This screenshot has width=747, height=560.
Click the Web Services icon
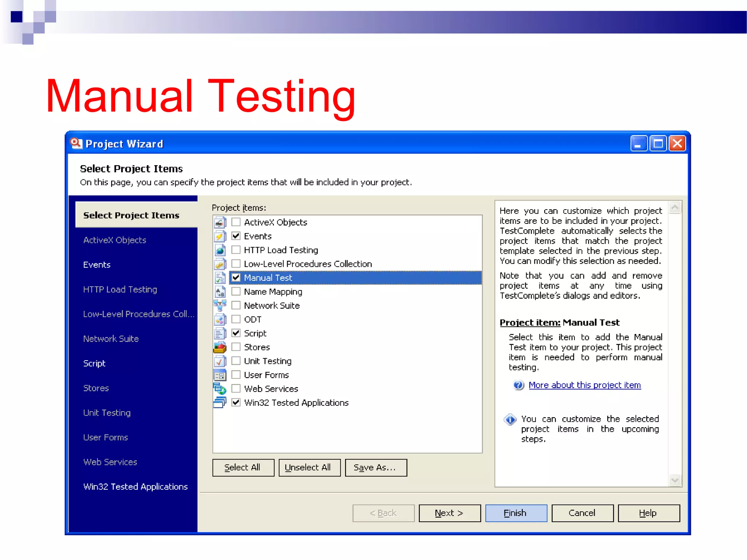point(220,388)
